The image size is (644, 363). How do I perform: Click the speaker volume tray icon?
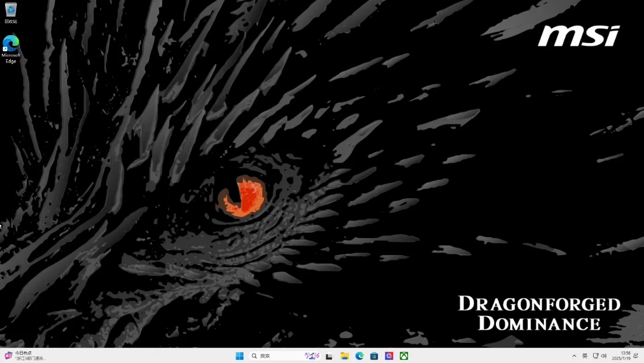click(604, 356)
